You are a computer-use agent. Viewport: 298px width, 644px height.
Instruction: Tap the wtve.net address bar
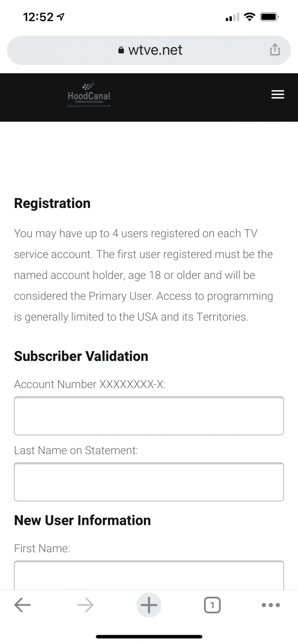pyautogui.click(x=155, y=50)
